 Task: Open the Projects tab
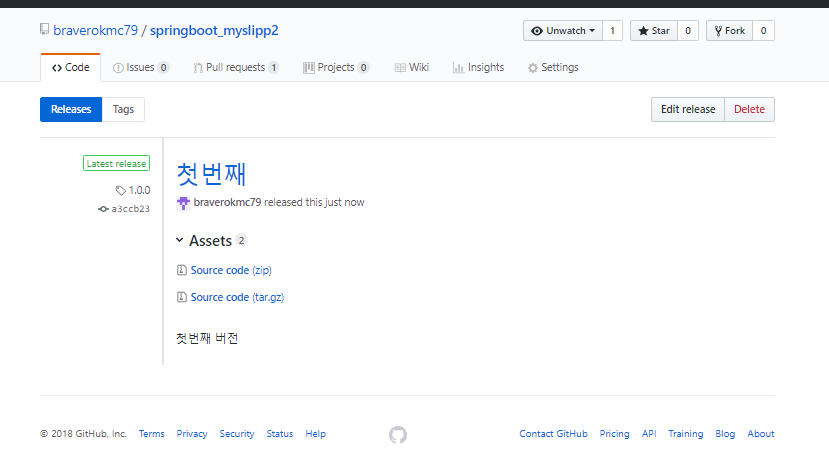(x=336, y=68)
